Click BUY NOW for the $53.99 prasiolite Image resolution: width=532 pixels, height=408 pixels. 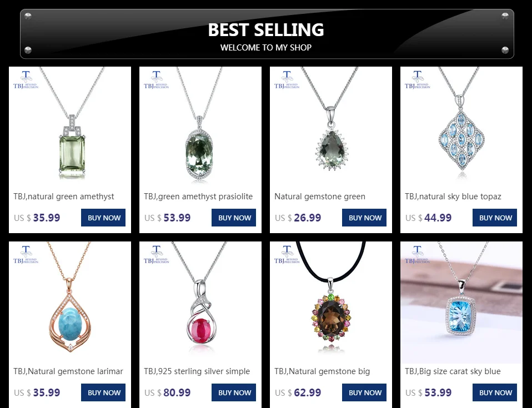tap(234, 218)
